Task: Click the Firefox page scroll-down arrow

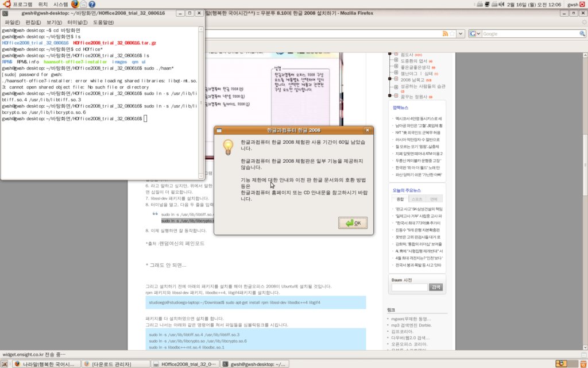Action: [585, 347]
